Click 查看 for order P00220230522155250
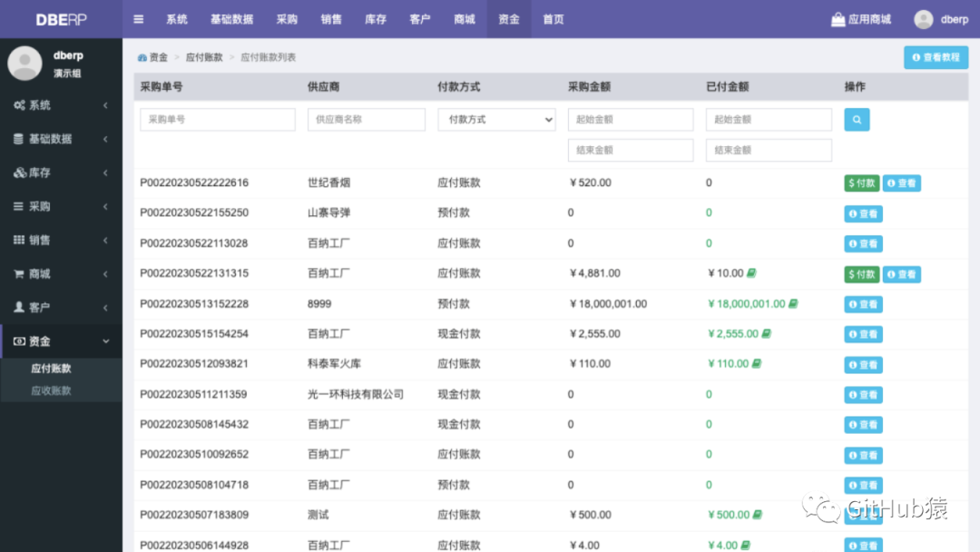 pyautogui.click(x=863, y=213)
